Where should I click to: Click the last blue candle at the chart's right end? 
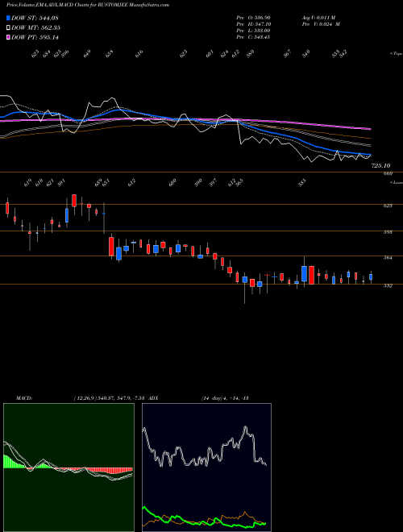click(x=371, y=277)
